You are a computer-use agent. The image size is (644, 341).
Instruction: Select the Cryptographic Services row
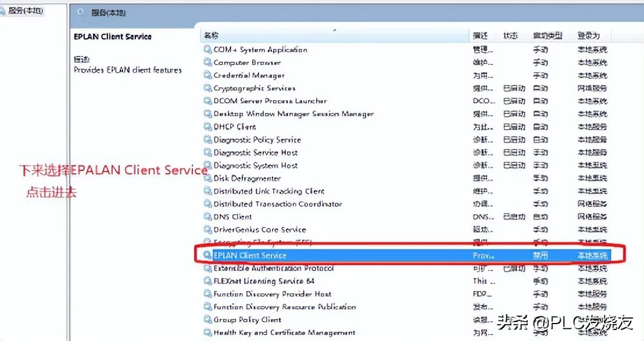tap(255, 88)
